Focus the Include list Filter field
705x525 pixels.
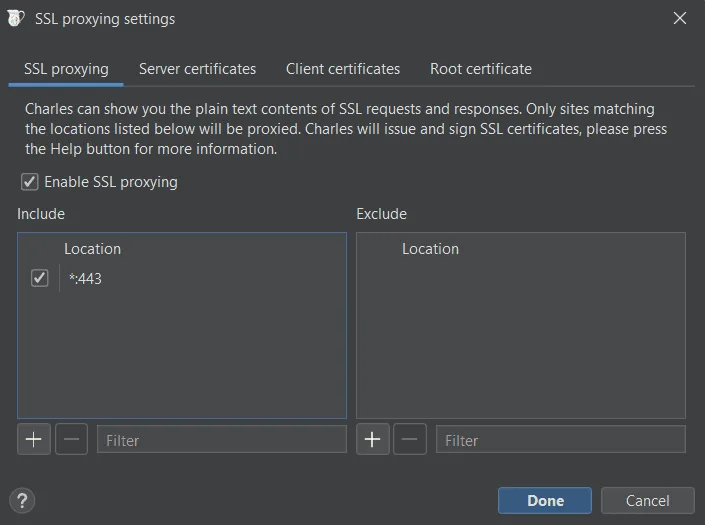222,439
